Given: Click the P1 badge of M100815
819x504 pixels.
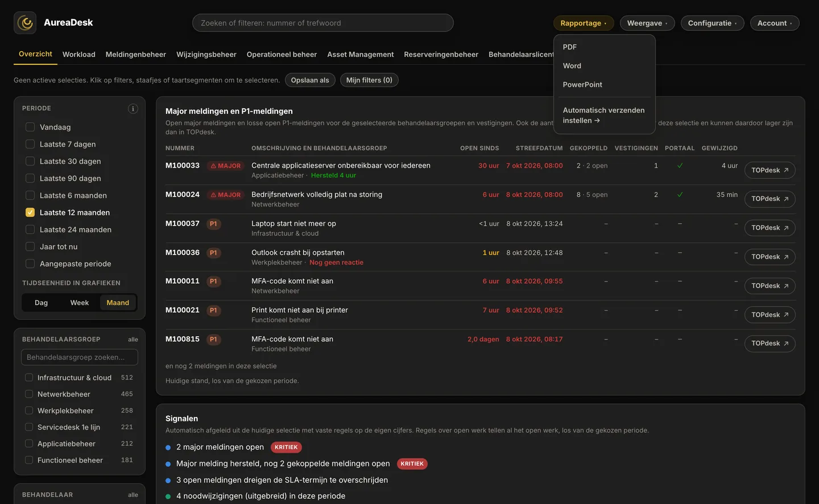Looking at the screenshot, I should (x=213, y=340).
